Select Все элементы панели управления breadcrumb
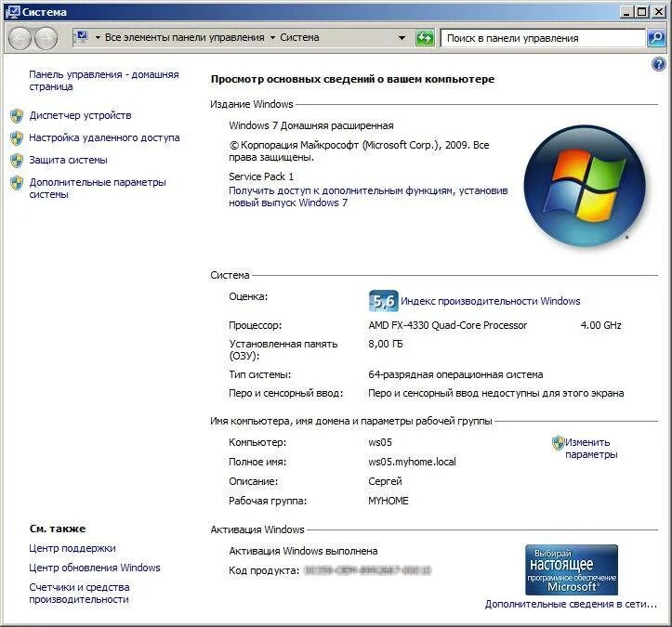Screen dimensions: 672x627 [x=185, y=38]
